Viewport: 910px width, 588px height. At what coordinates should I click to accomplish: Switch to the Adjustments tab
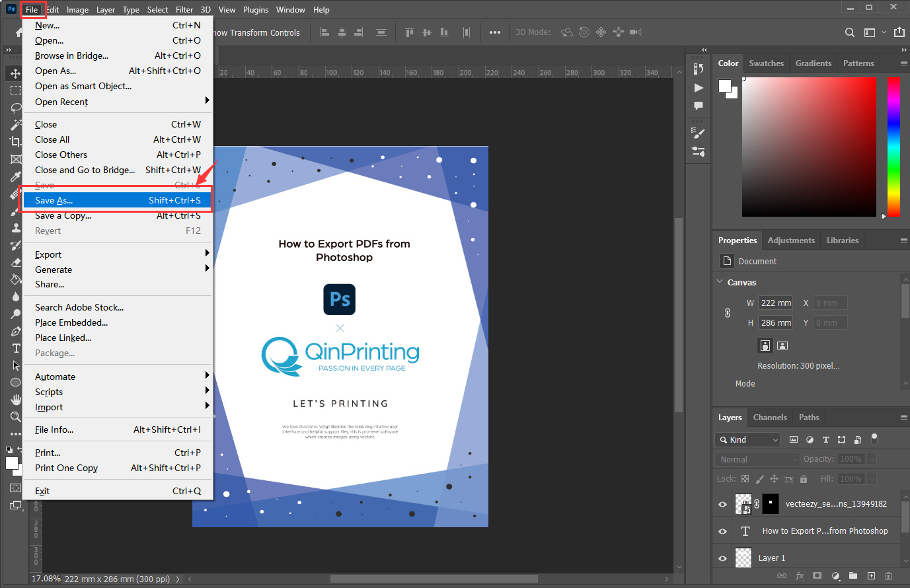pyautogui.click(x=791, y=240)
